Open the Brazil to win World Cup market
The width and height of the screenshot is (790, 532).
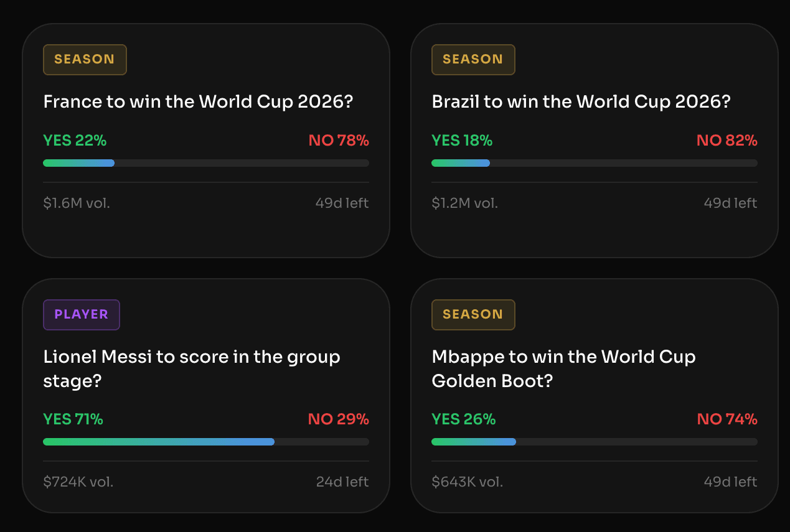point(581,102)
